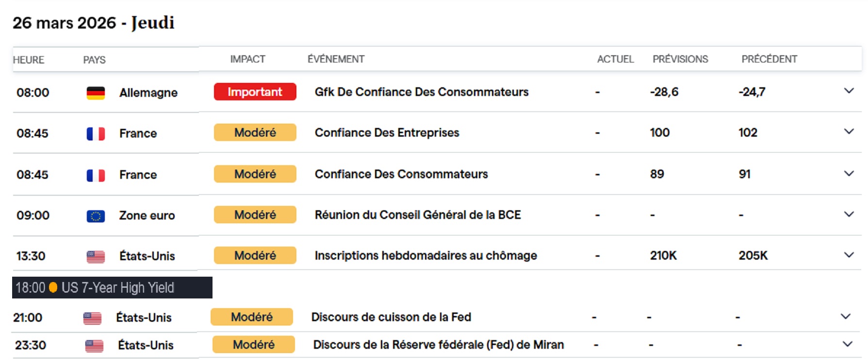Expand the Gfk De Confiance Des Consommateurs row
The height and width of the screenshot is (360, 868).
coord(849,91)
